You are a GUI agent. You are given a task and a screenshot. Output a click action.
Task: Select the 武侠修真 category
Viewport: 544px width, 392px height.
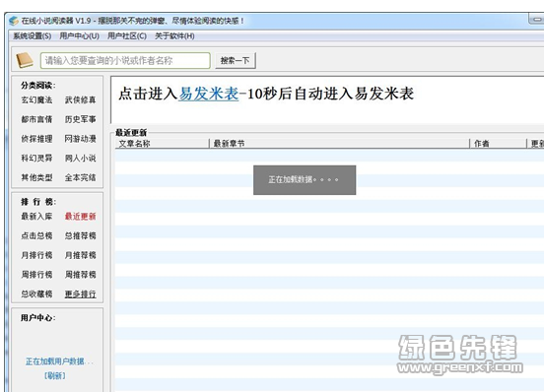click(x=80, y=100)
